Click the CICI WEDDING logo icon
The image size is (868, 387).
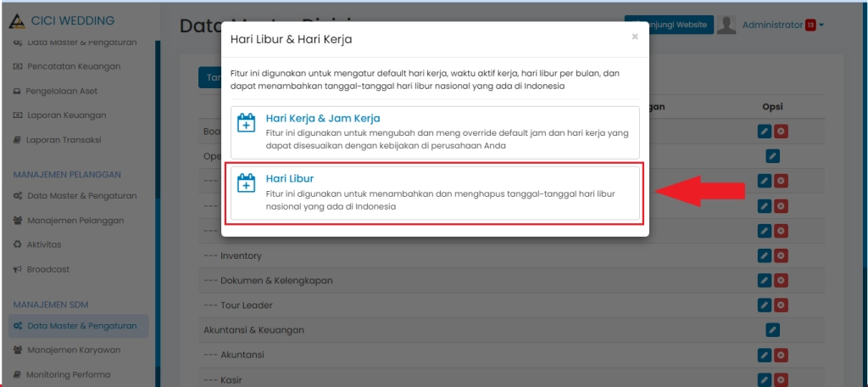18,21
